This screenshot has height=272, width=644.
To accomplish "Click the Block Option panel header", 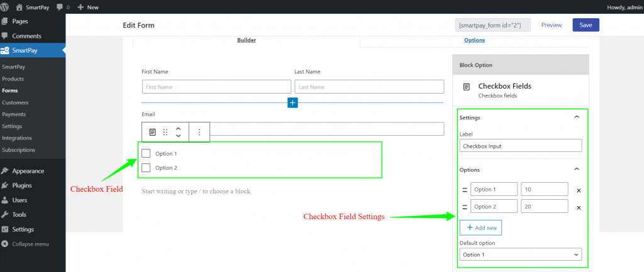I will tap(520, 65).
